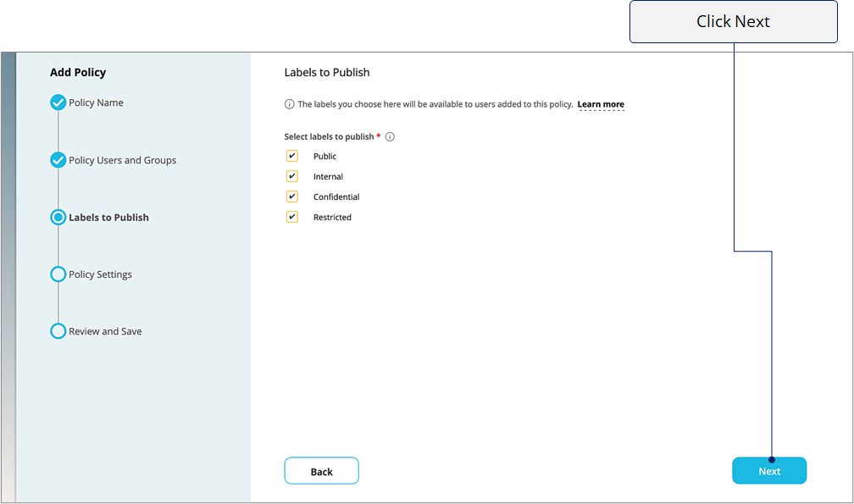Toggle the Restricted label checkbox
Viewport: 854px width, 504px height.
coord(292,217)
